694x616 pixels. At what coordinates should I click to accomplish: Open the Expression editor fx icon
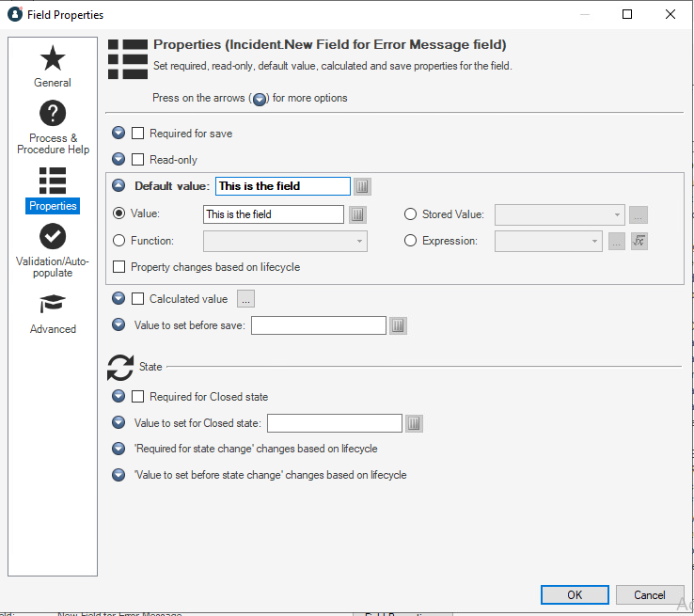(639, 242)
